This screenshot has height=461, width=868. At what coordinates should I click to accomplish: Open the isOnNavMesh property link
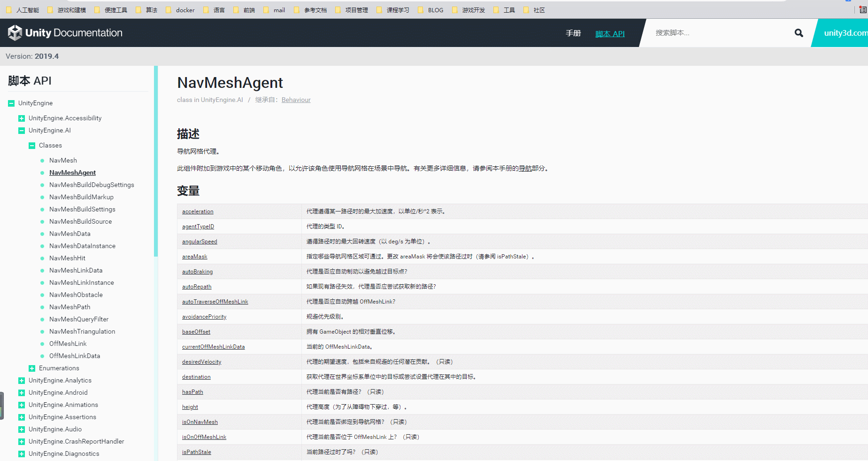click(200, 422)
